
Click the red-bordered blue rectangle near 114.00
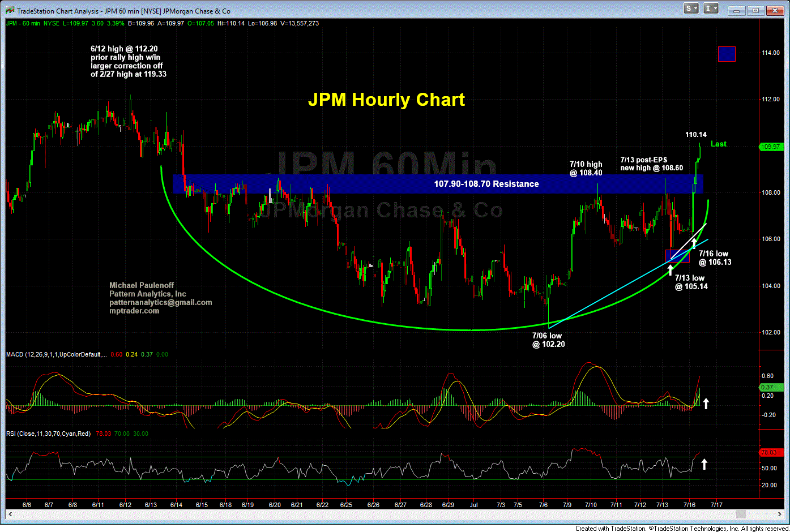pyautogui.click(x=727, y=54)
